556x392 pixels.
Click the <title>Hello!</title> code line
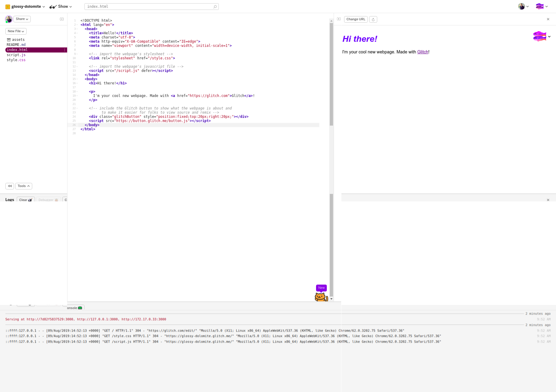[x=111, y=33]
